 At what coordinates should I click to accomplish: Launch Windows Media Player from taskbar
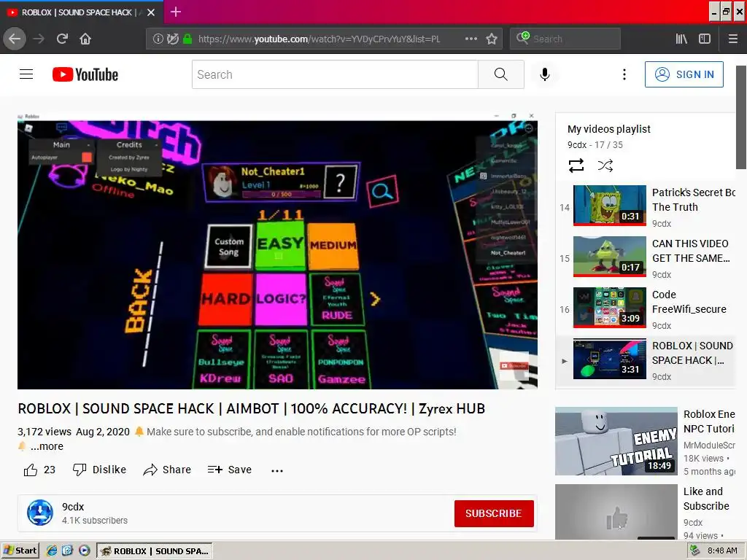(85, 551)
